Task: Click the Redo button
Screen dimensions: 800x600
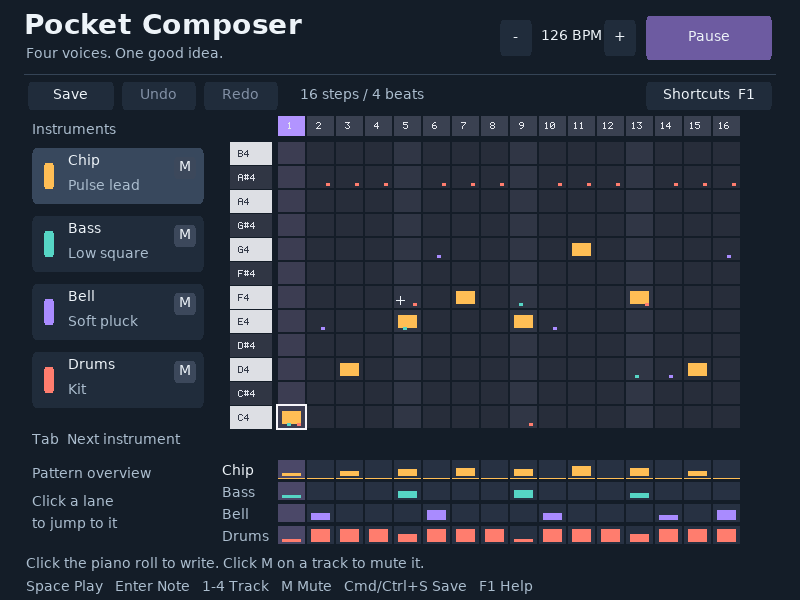Action: tap(240, 95)
